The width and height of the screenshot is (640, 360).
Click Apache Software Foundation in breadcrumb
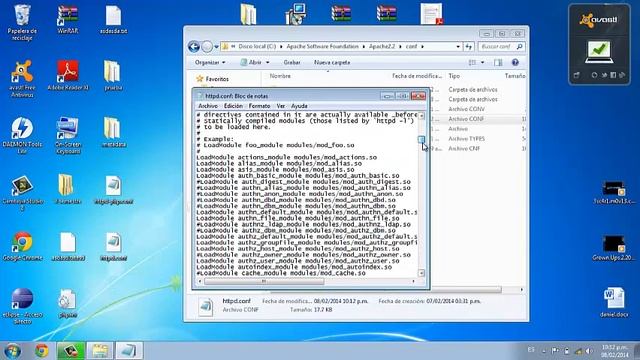click(x=322, y=47)
